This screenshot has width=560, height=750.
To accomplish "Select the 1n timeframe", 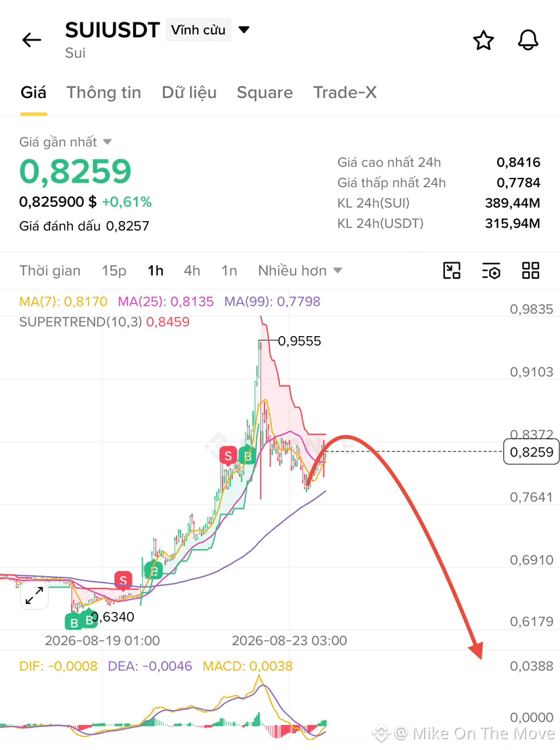I will (229, 271).
